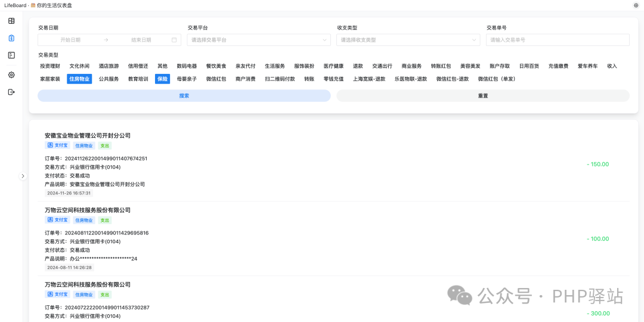Click the timestamp 2024-08-11 14:26:28
This screenshot has height=322, width=644.
tap(69, 267)
